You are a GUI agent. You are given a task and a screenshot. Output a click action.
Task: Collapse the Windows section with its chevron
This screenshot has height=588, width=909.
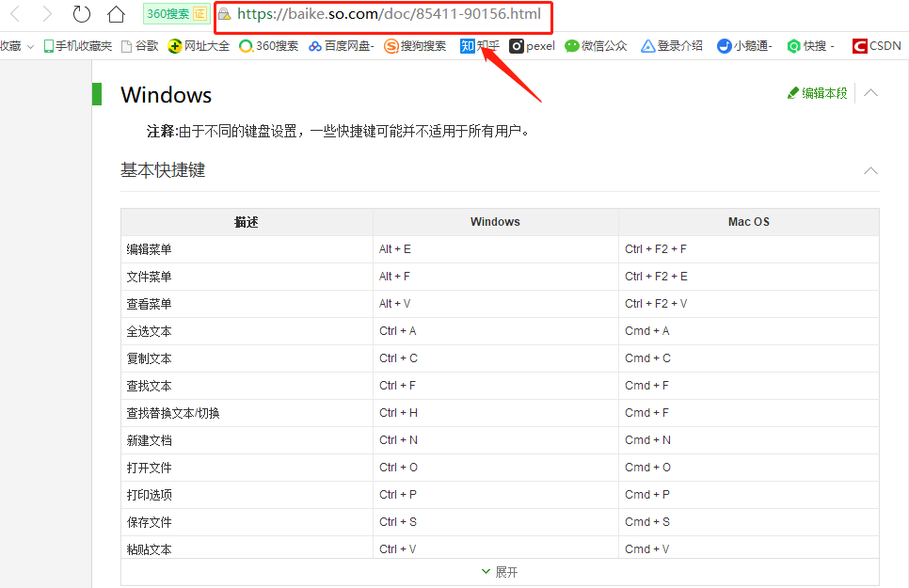point(870,93)
